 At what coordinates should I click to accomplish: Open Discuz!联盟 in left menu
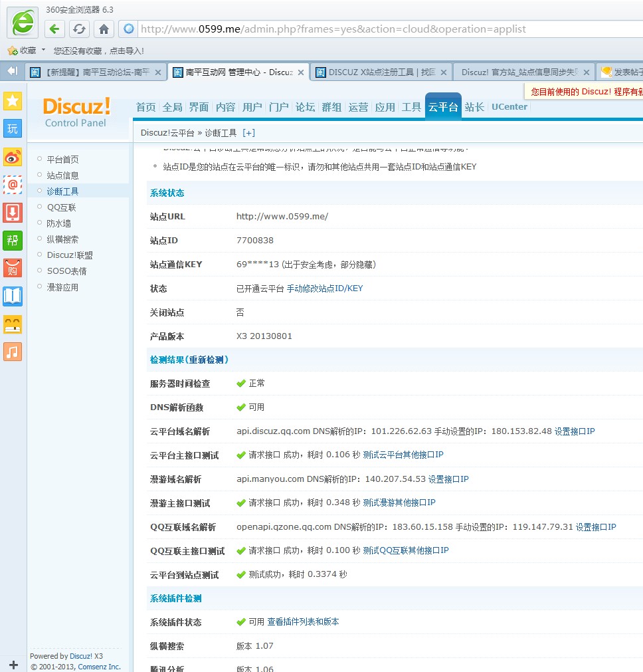[x=70, y=255]
